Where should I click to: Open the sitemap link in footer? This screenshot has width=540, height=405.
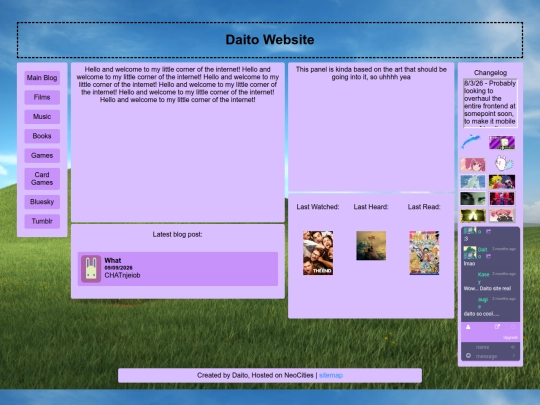(x=331, y=375)
